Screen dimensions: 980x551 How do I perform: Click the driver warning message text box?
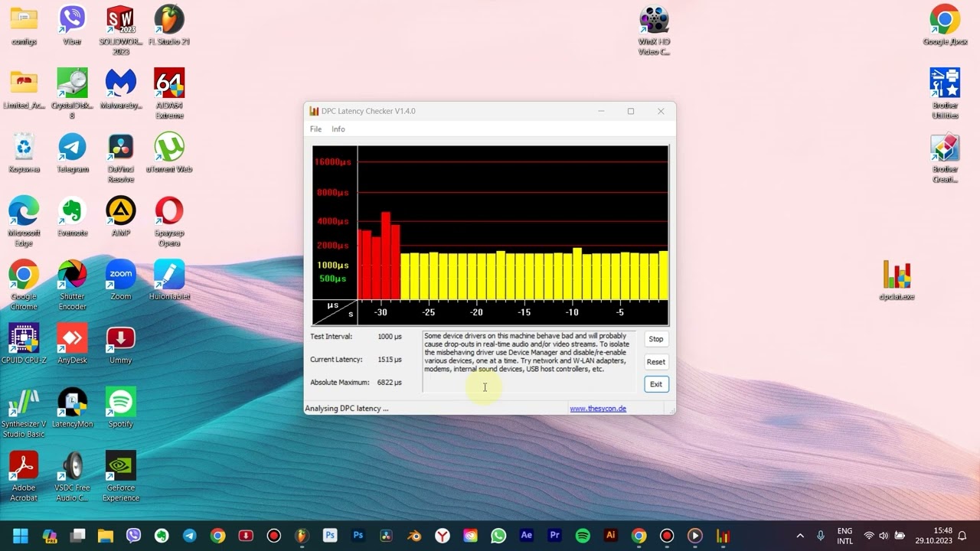(529, 361)
